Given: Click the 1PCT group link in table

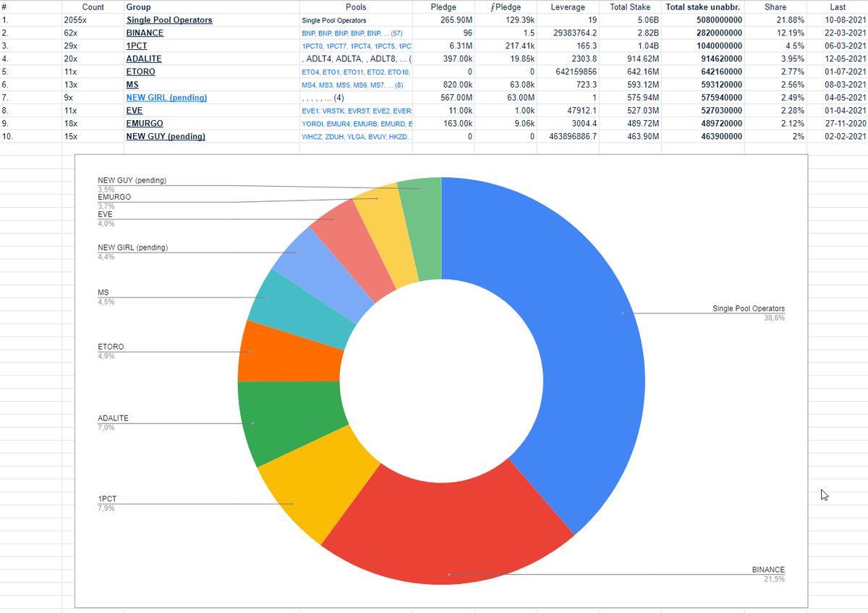Looking at the screenshot, I should [x=137, y=46].
